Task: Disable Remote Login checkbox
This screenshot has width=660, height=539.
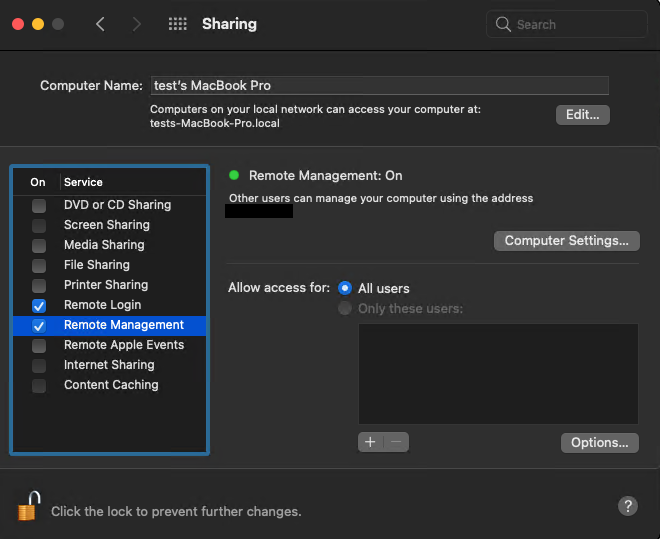Action: [x=39, y=306]
